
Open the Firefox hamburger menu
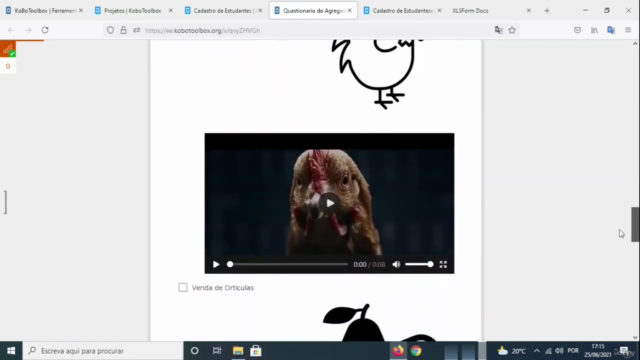(628, 30)
